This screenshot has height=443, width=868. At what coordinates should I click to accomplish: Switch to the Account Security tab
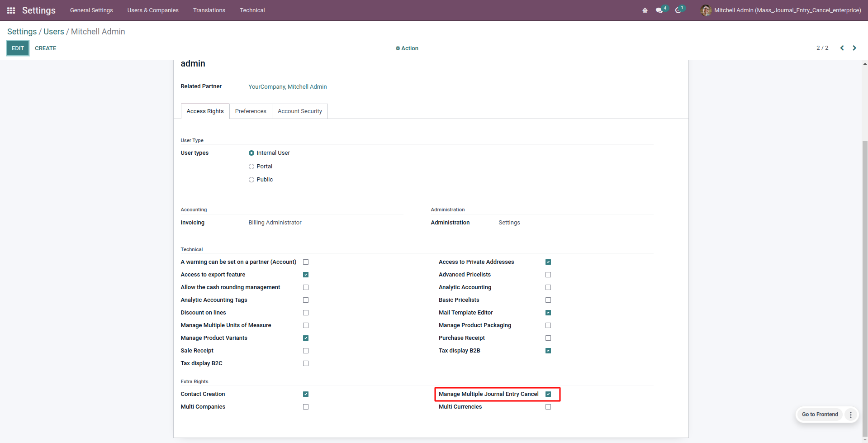pos(299,111)
